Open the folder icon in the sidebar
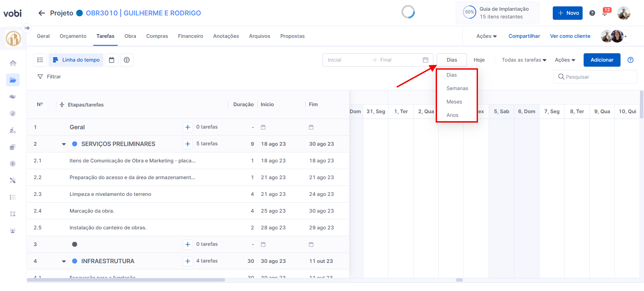 [x=13, y=80]
